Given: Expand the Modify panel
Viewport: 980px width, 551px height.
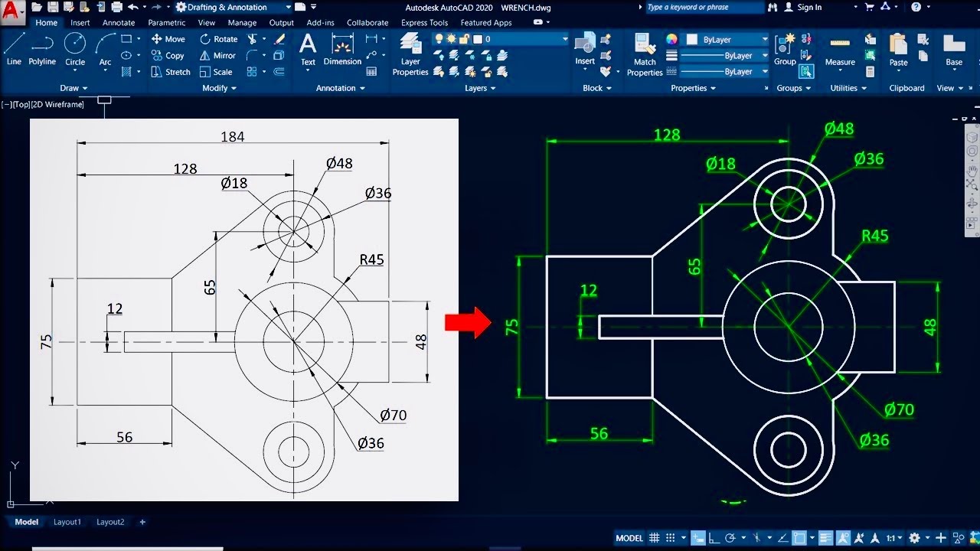Looking at the screenshot, I should pos(219,88).
